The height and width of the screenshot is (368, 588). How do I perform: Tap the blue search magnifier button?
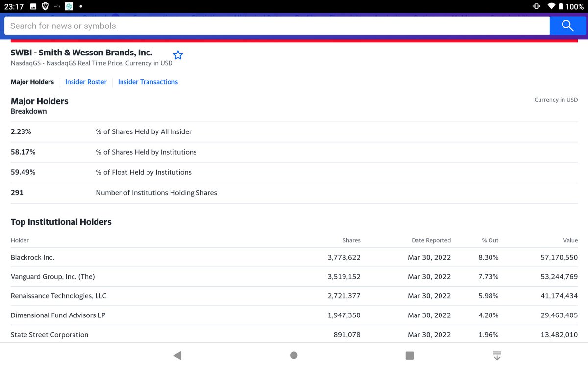tap(567, 26)
